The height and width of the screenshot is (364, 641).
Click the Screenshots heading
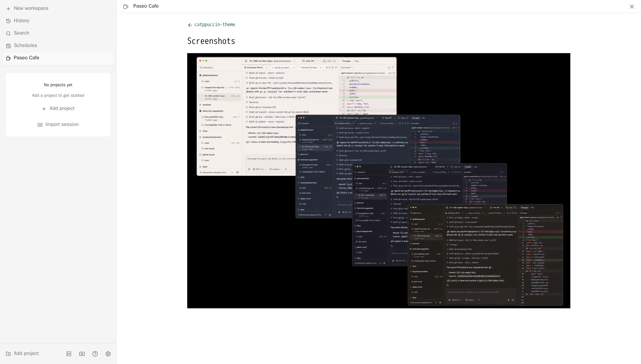[211, 41]
